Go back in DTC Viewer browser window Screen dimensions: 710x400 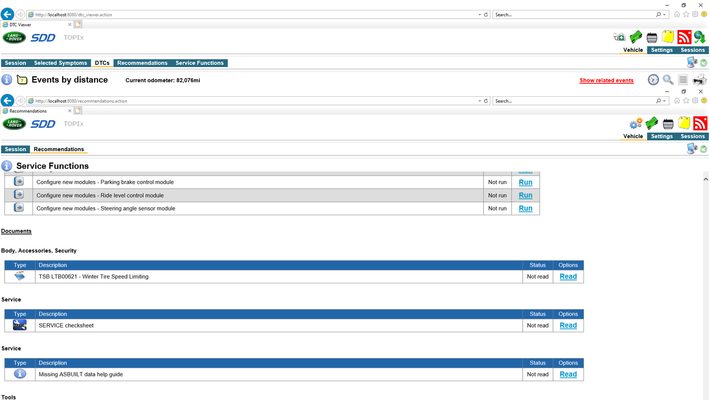coord(7,14)
